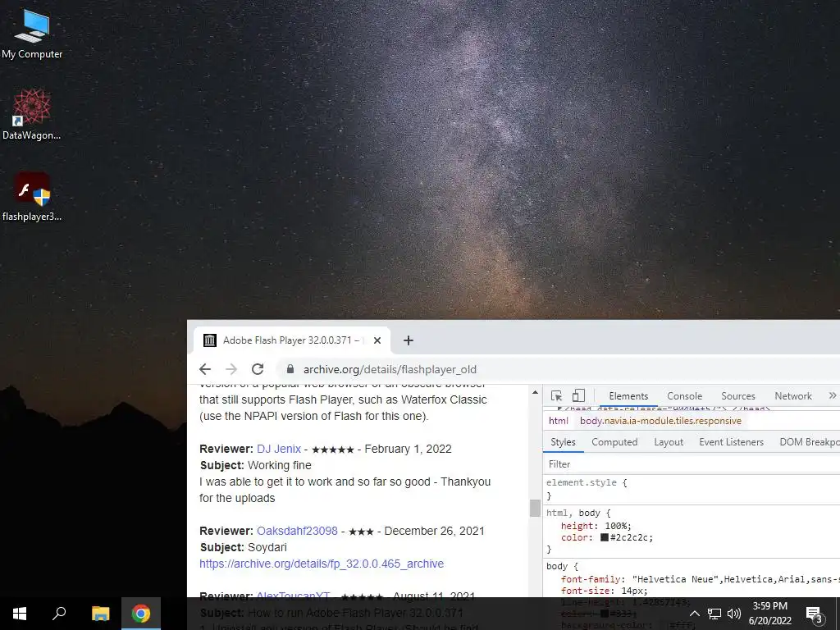Open the network status tray icon
Viewport: 840px width, 630px height.
714,614
